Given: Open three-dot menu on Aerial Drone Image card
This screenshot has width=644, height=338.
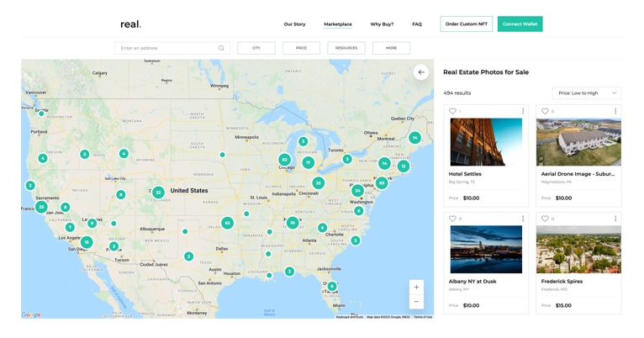Looking at the screenshot, I should pyautogui.click(x=615, y=111).
